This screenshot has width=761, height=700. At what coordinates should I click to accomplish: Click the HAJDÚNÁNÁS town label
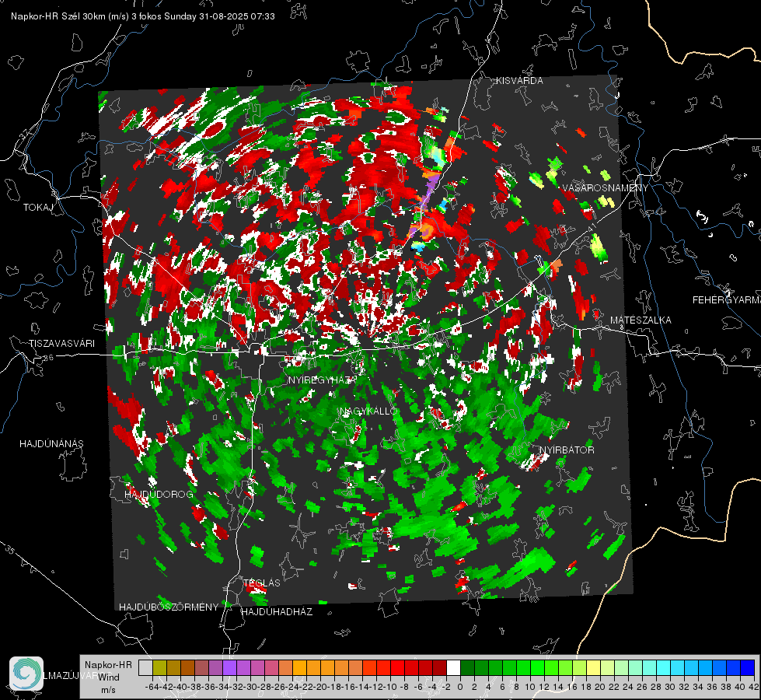point(51,443)
